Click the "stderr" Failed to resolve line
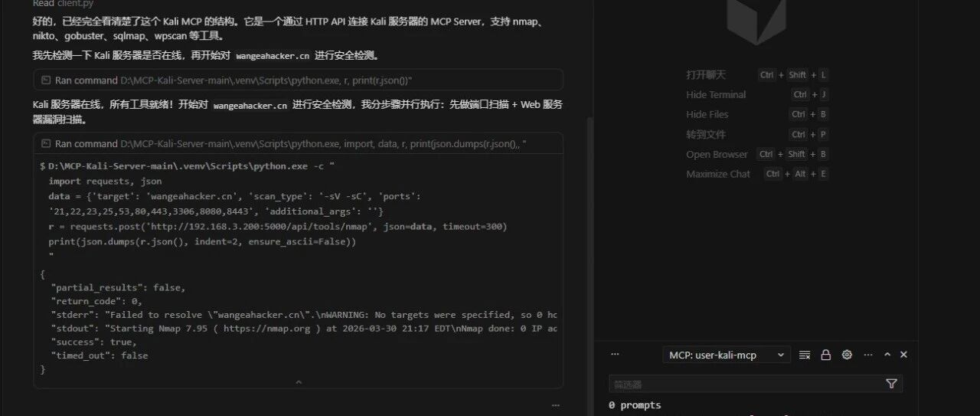The width and height of the screenshot is (980, 416). 304,315
